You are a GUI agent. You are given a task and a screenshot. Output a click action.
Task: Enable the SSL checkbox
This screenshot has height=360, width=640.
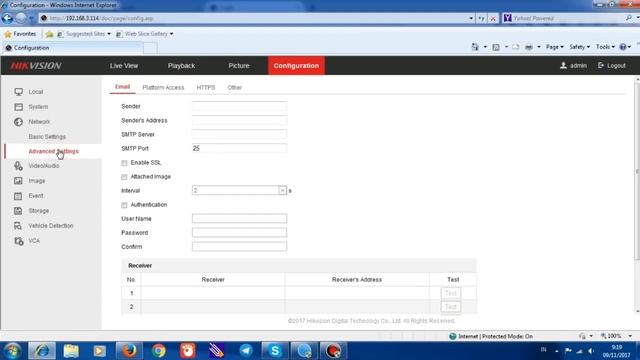click(x=124, y=163)
